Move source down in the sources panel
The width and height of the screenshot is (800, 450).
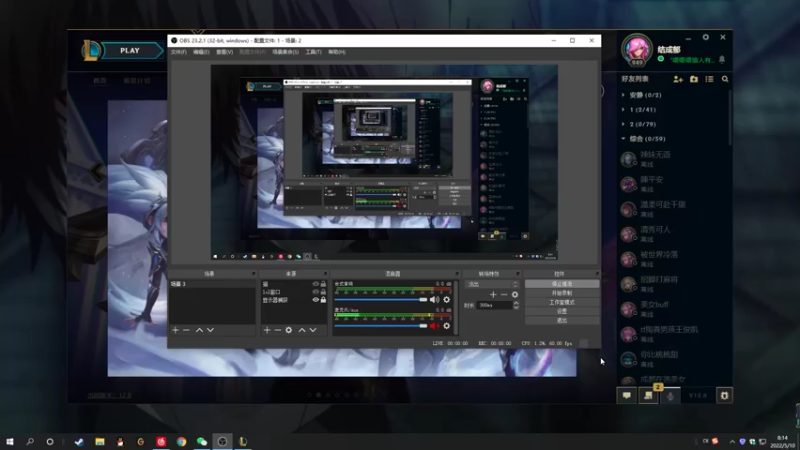pyautogui.click(x=313, y=330)
